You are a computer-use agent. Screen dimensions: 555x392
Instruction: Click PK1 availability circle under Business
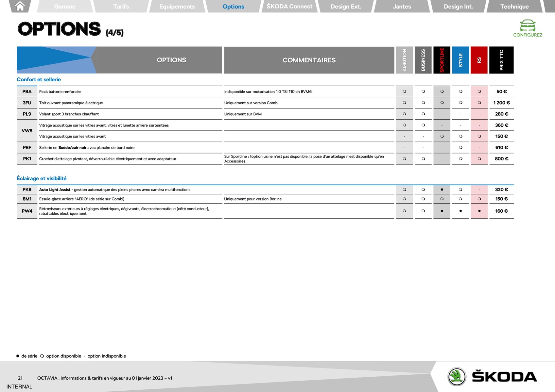[423, 159]
